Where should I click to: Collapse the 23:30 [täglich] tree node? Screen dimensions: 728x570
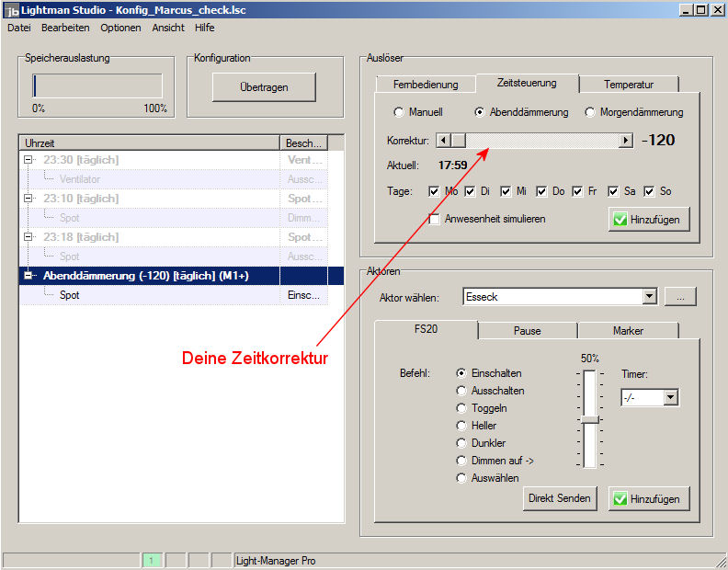click(x=28, y=160)
